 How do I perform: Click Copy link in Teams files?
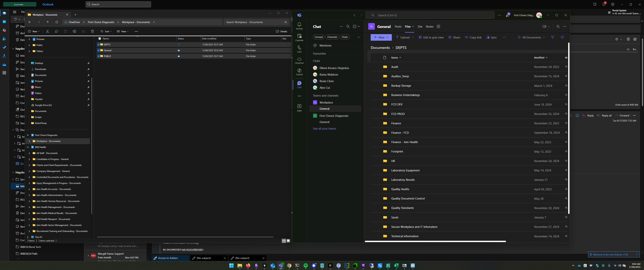pos(473,37)
